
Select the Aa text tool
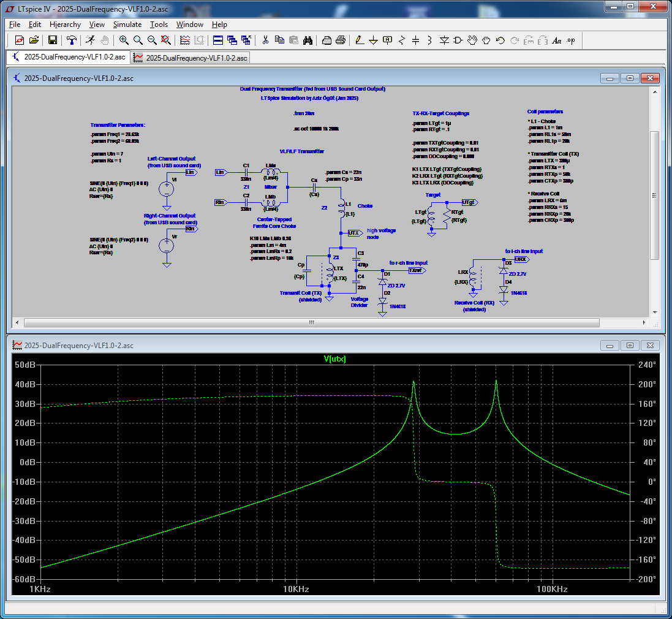coord(557,40)
